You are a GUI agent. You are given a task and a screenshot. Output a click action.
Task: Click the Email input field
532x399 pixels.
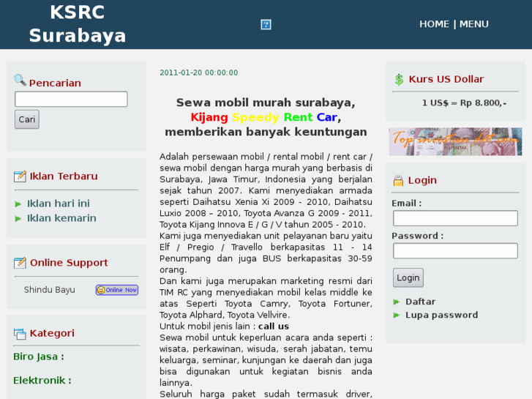455,218
